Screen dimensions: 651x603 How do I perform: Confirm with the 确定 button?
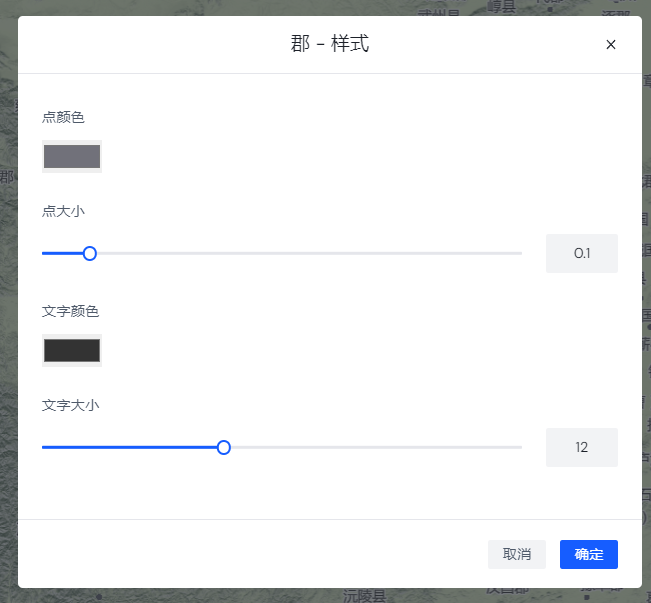pos(588,554)
